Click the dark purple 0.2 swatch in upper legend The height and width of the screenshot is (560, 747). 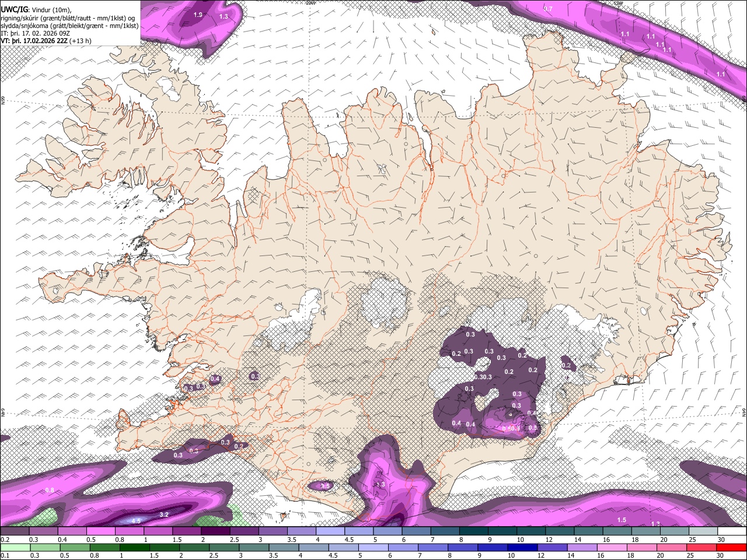tap(15, 531)
